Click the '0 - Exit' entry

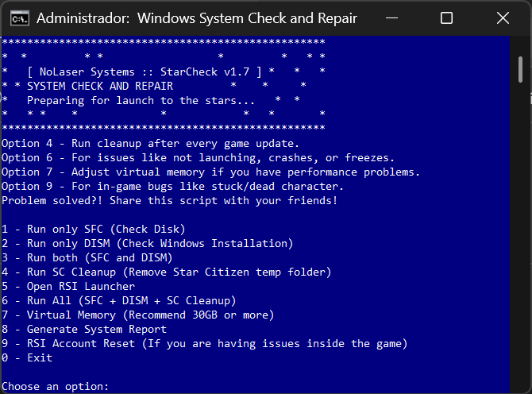[x=27, y=357]
